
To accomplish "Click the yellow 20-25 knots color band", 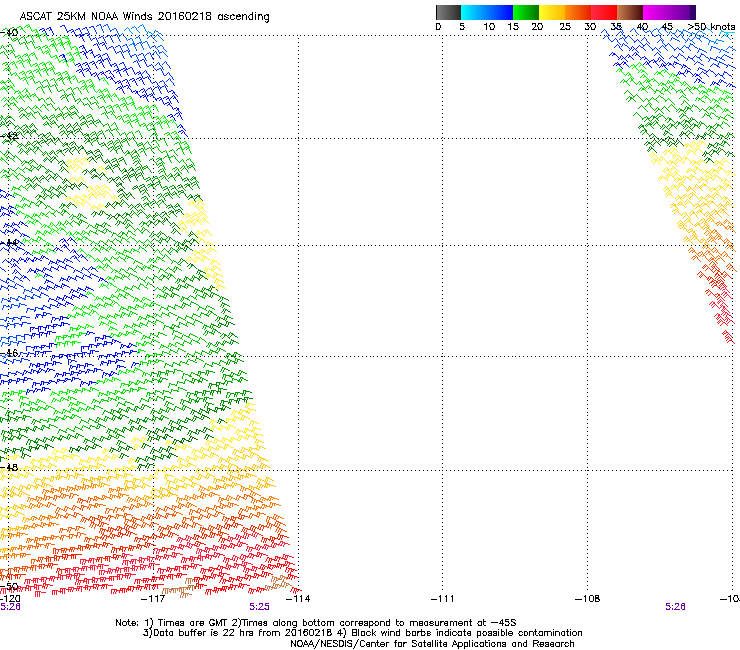I will tap(552, 12).
